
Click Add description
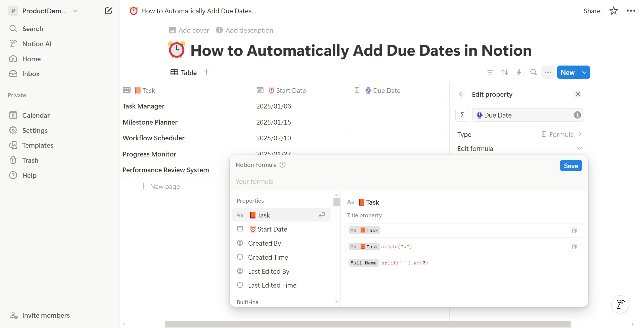pyautogui.click(x=244, y=30)
